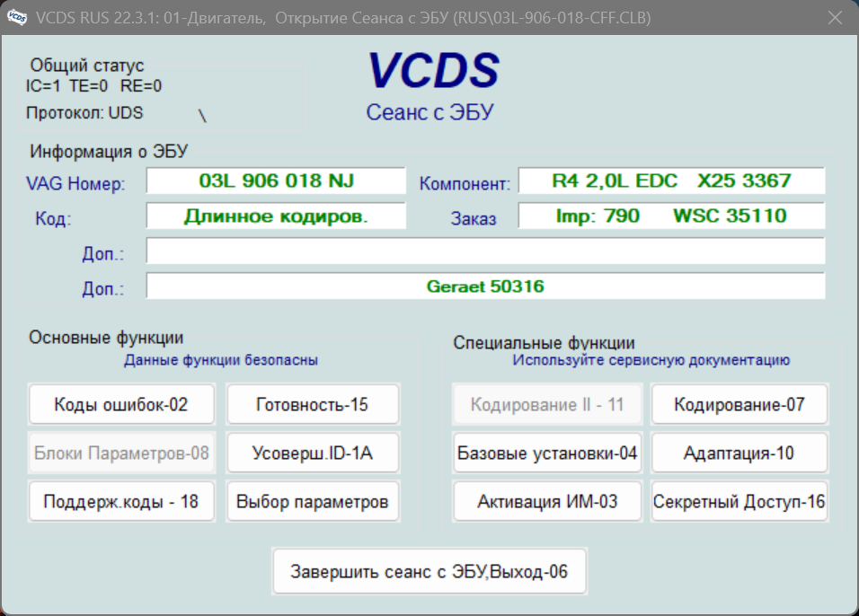
Task: Click the Усоверш.ID-1A button
Action: click(313, 453)
